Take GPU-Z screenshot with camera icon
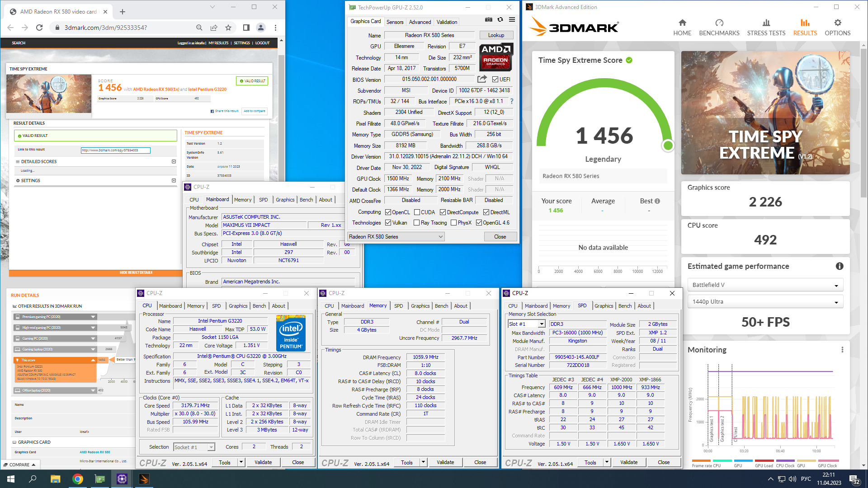868x488 pixels. (489, 20)
